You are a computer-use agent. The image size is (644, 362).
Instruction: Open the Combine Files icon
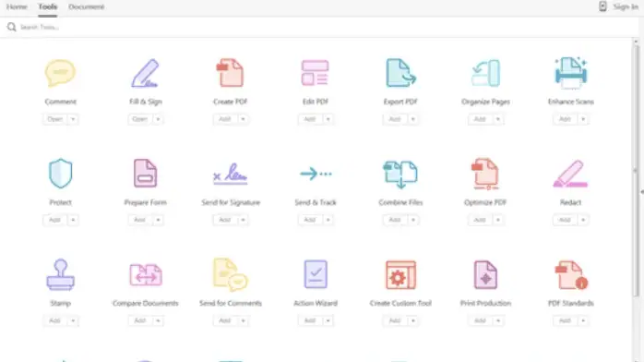400,174
